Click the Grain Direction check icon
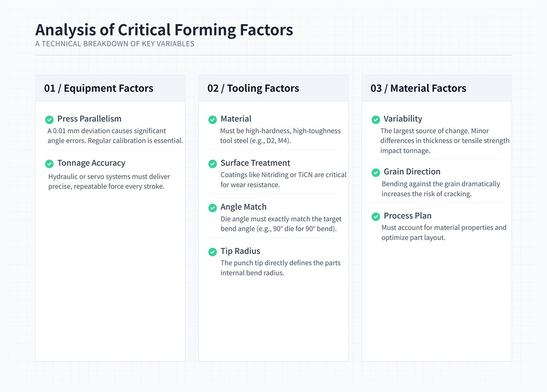Screen dimensions: 547x392 (376, 173)
